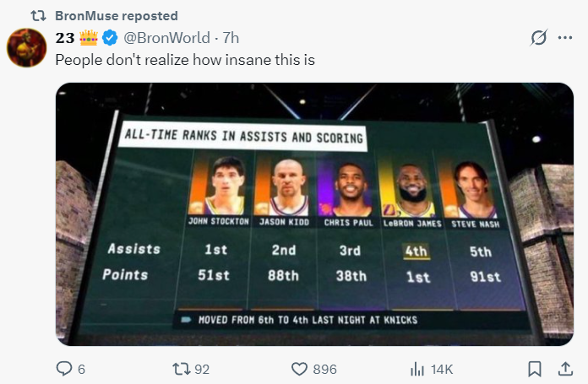Bookmark this post
This screenshot has height=384, width=588.
click(535, 369)
